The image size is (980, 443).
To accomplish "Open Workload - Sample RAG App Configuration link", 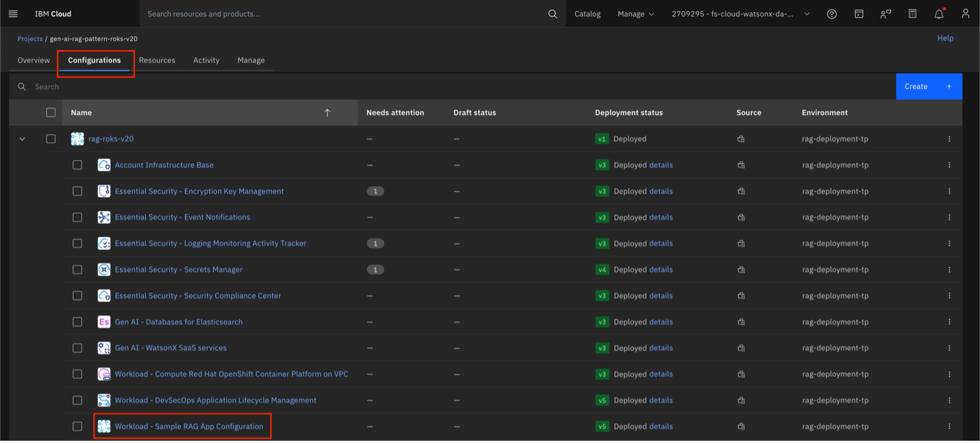I will (x=188, y=427).
